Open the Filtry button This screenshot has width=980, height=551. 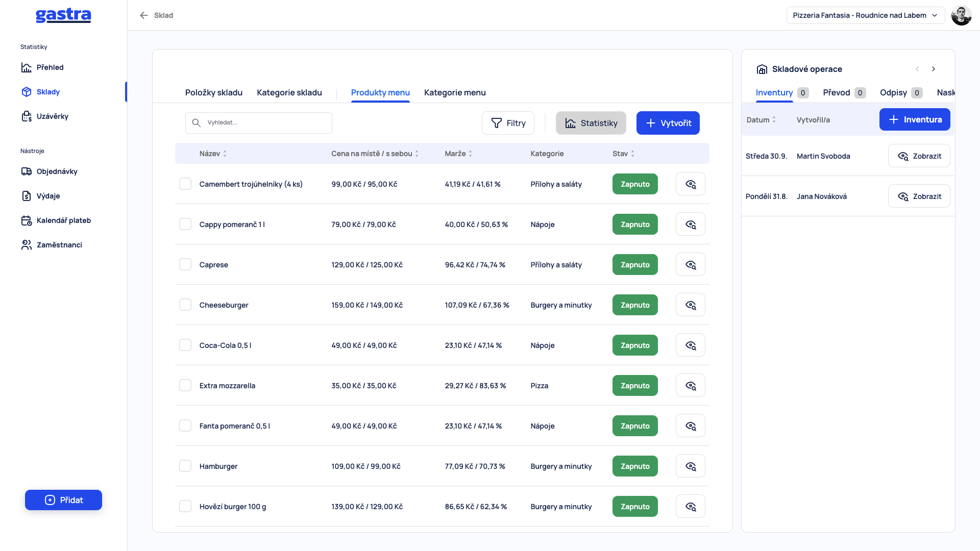508,123
